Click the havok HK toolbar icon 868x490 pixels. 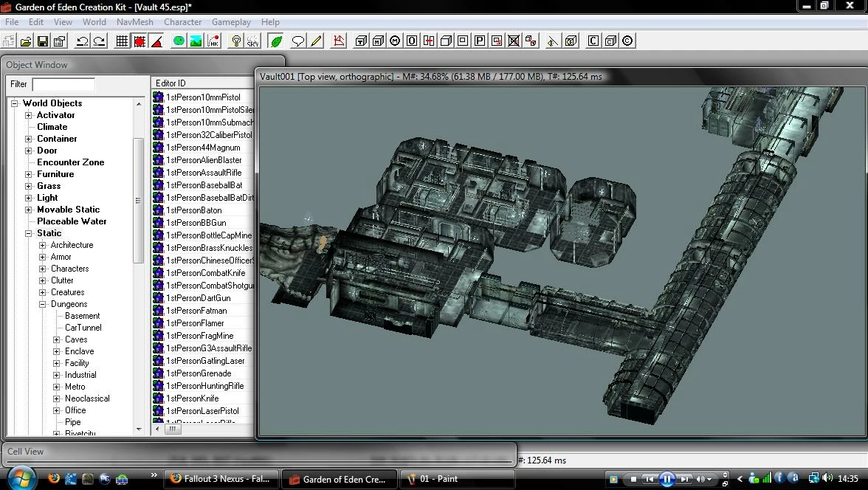point(213,41)
